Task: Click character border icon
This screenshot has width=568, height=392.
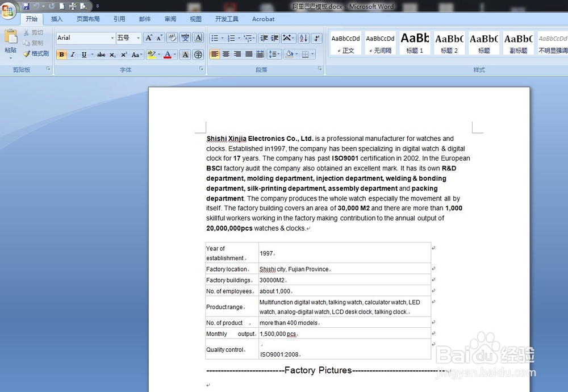Action: 198,37
